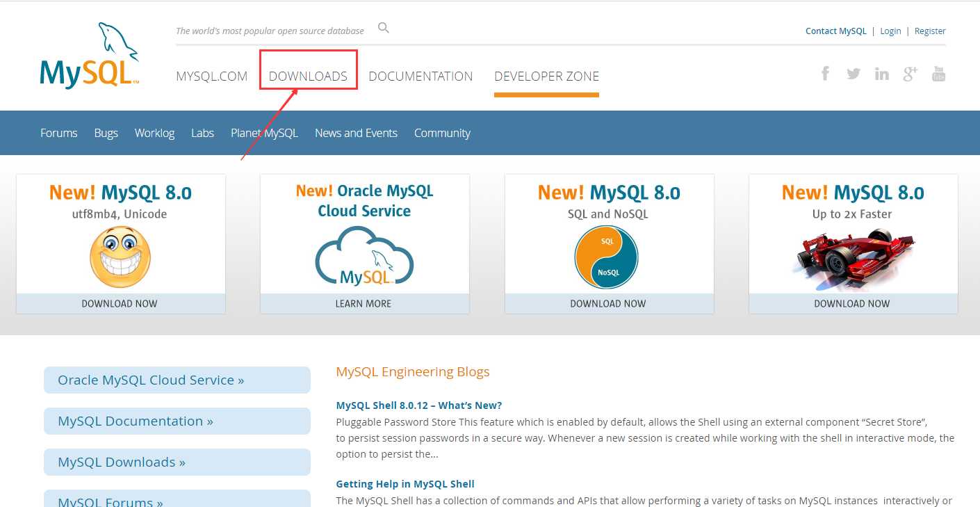Go to the Labs tab
The image size is (980, 507).
(203, 133)
